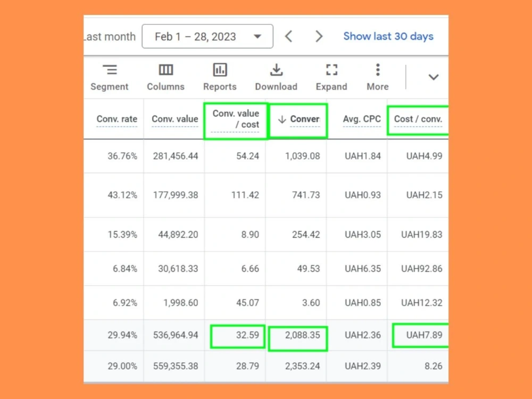Open the Columns editor icon
532x399 pixels.
165,70
